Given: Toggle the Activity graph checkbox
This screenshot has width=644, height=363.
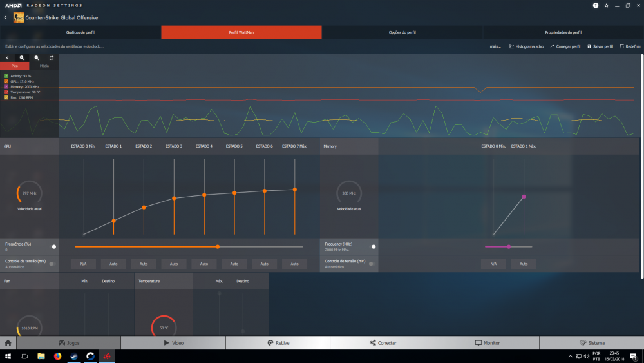Looking at the screenshot, I should coord(6,76).
